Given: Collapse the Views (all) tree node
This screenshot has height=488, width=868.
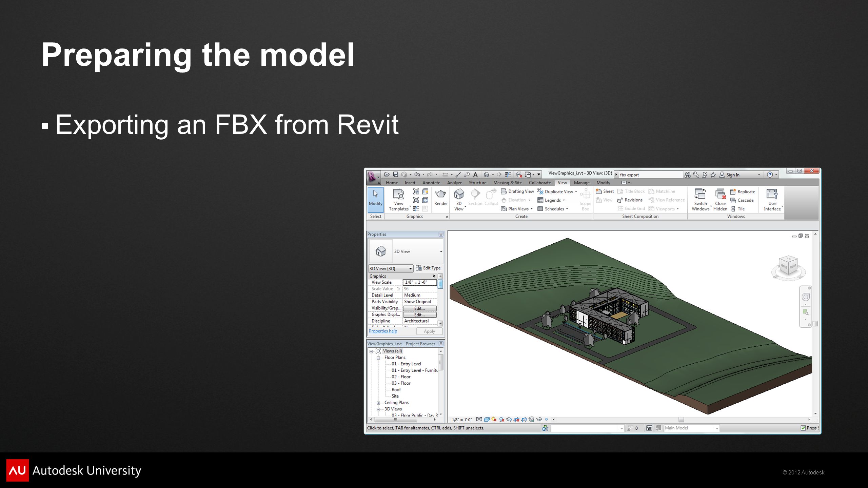Looking at the screenshot, I should pyautogui.click(x=371, y=351).
